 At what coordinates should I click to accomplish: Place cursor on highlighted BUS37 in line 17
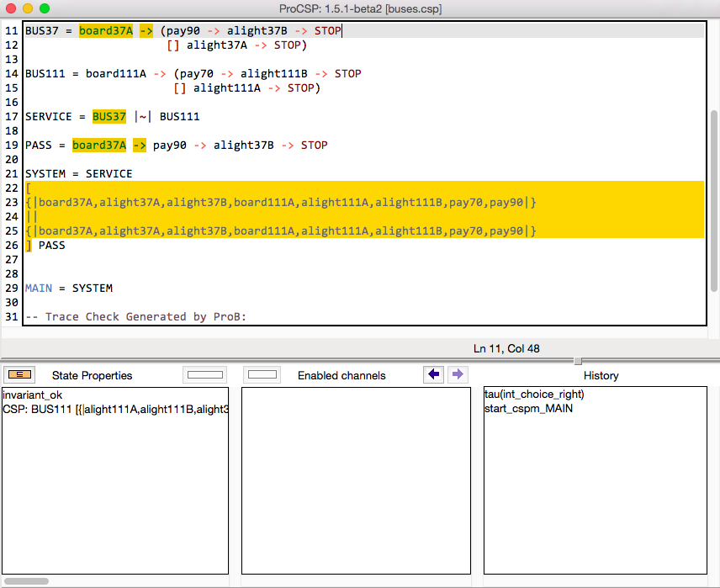point(109,117)
